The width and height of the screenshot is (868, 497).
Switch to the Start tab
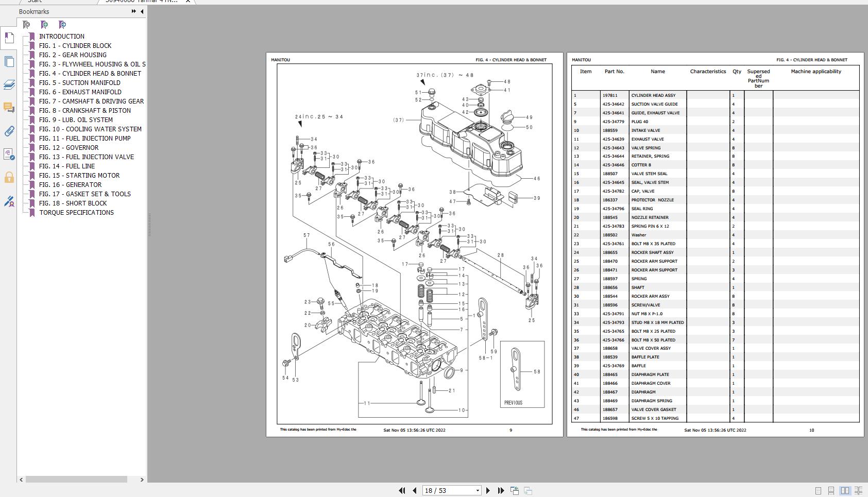(35, 2)
